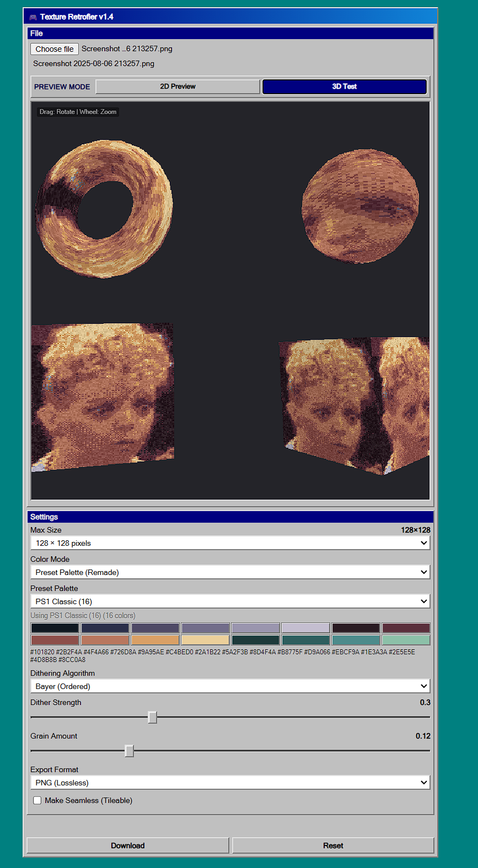Click the palette hex code list text

pos(223,655)
